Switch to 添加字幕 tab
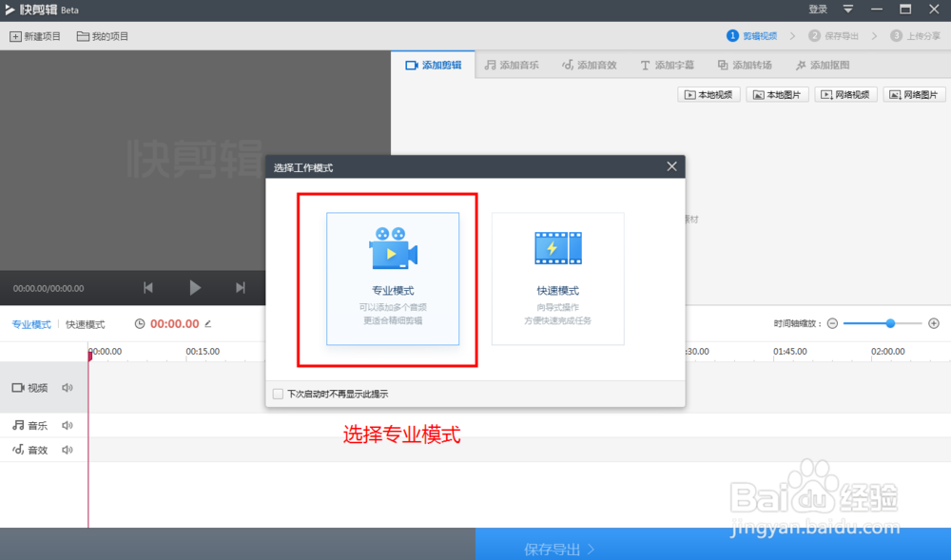 (x=668, y=65)
